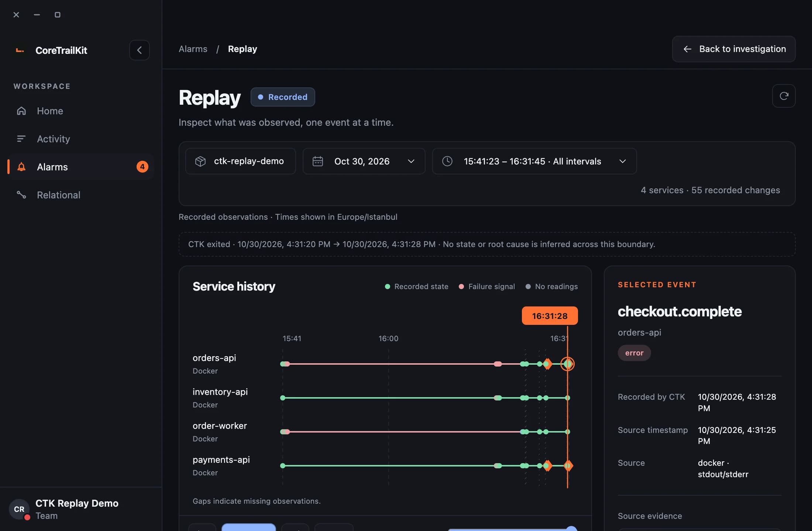The image size is (812, 531).
Task: Collapse the sidebar with the chevron button
Action: point(139,50)
